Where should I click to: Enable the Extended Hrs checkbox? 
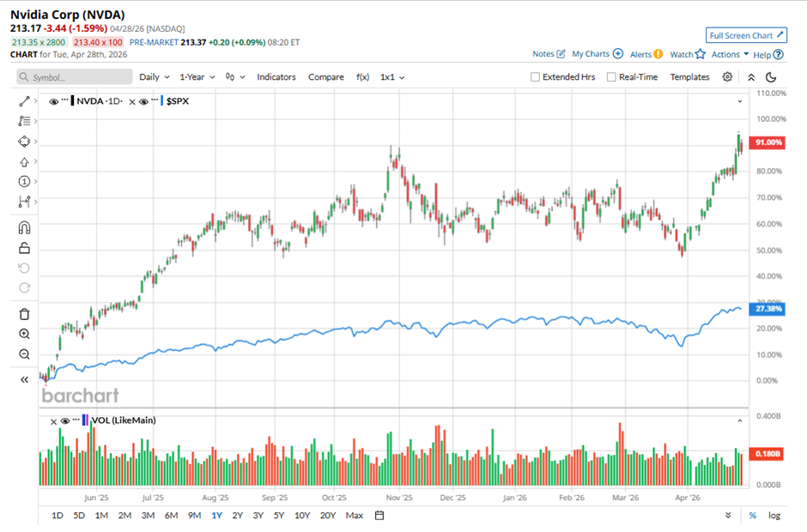pyautogui.click(x=536, y=77)
